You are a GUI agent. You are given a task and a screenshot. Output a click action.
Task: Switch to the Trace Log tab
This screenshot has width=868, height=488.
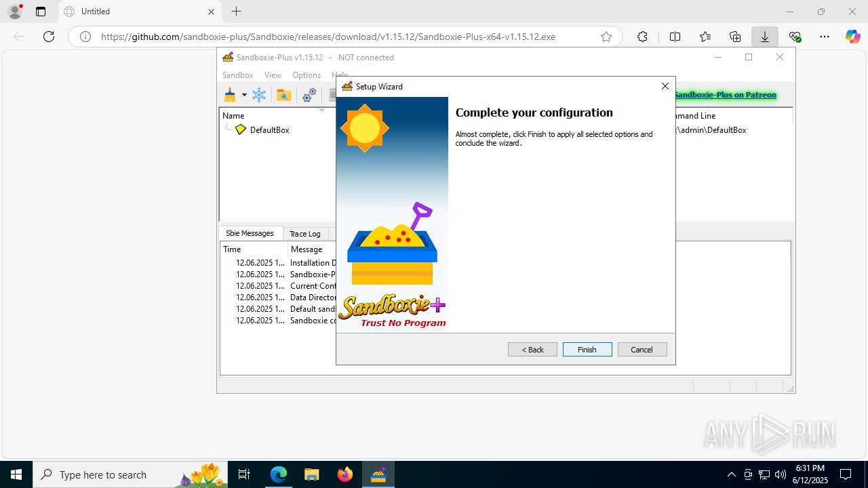(304, 234)
